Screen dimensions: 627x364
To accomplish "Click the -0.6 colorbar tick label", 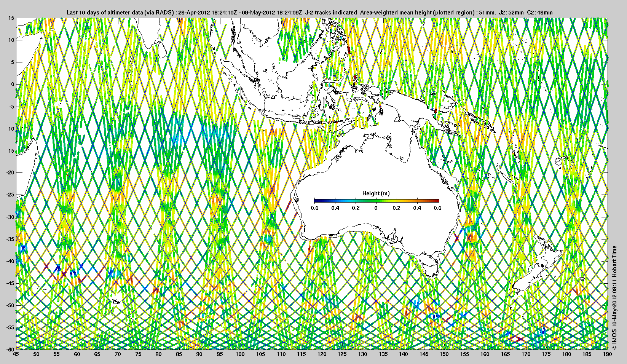I will coord(314,208).
